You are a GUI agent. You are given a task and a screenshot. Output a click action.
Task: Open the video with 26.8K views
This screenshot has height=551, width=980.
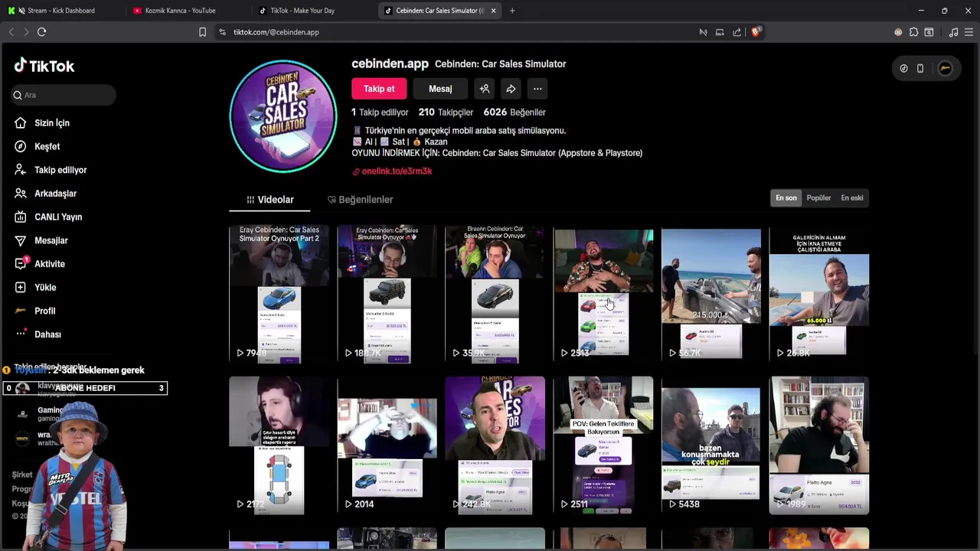[819, 294]
